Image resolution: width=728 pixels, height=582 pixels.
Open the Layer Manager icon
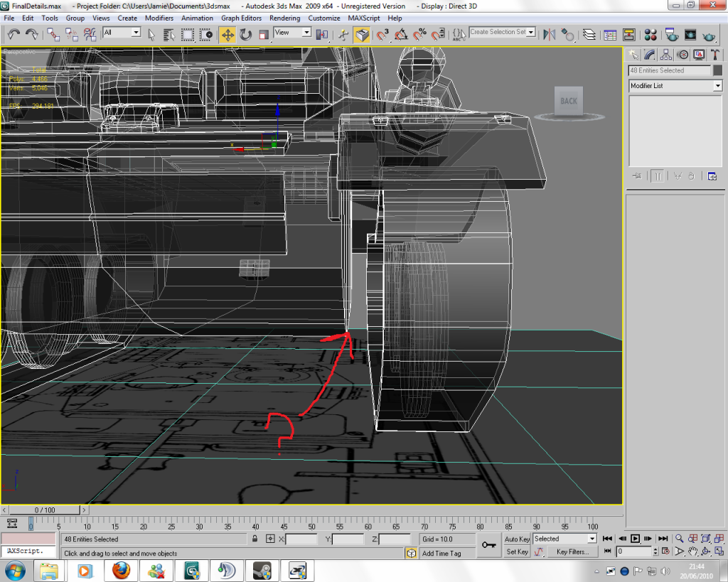[589, 34]
